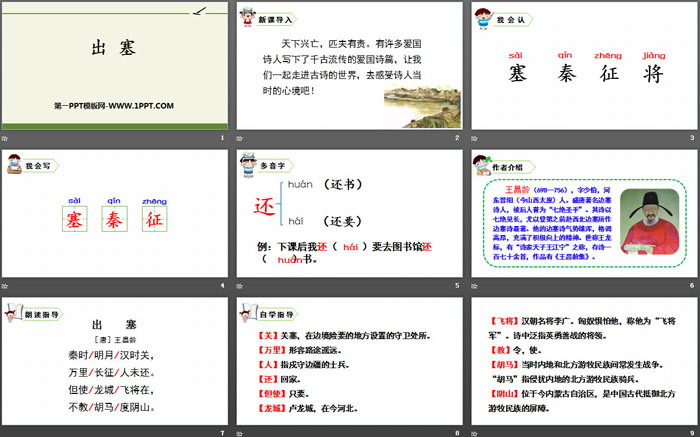Select the landscape painting on slide 2
Viewport: 700px width, 437px height.
tap(422, 107)
